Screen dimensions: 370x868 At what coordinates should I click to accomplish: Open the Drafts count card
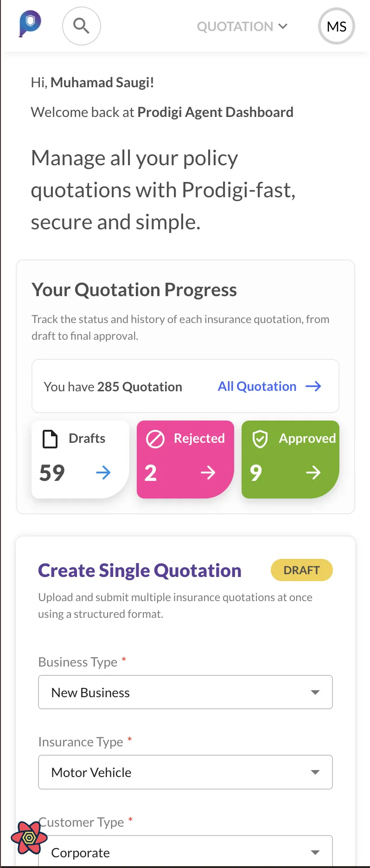[80, 460]
